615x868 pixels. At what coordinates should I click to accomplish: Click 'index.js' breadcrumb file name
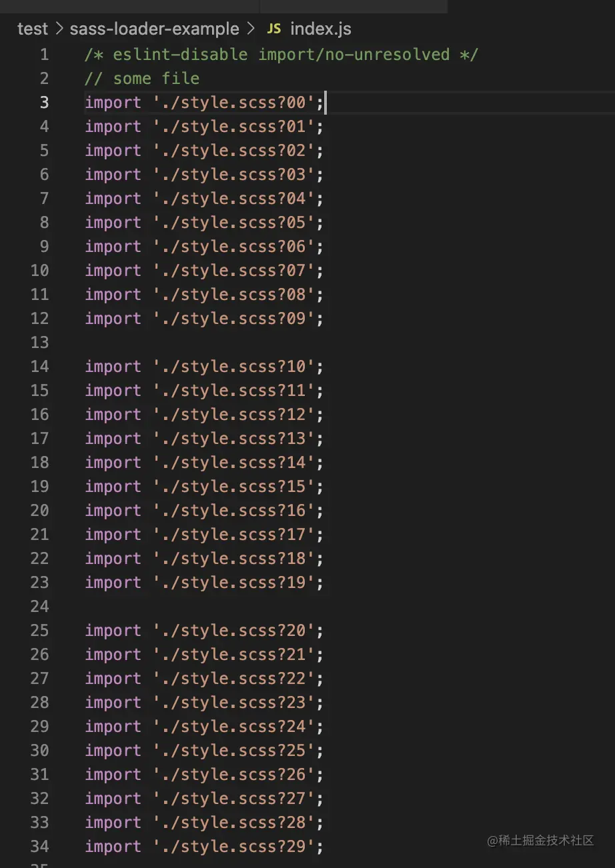pyautogui.click(x=320, y=29)
